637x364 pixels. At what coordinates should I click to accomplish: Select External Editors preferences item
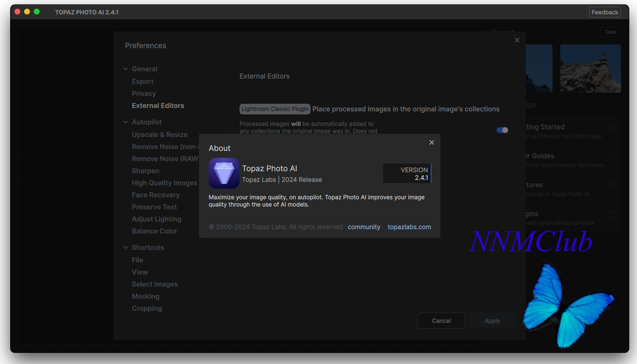pos(158,106)
